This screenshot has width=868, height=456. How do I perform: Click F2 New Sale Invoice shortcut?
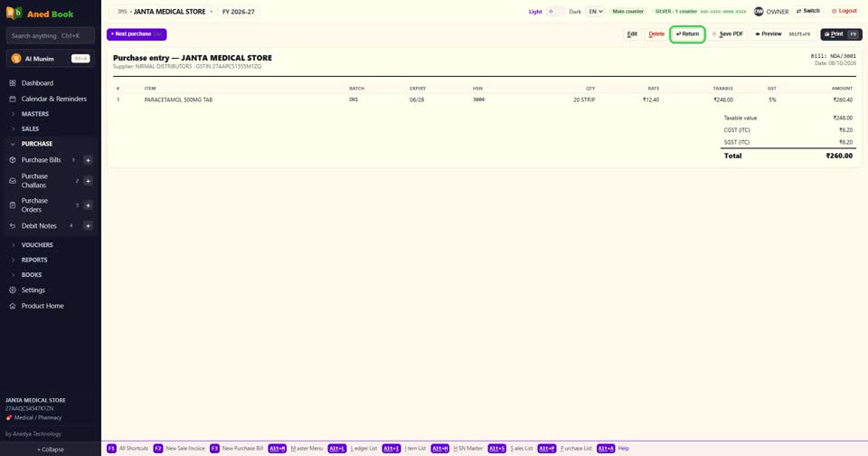[x=179, y=448]
